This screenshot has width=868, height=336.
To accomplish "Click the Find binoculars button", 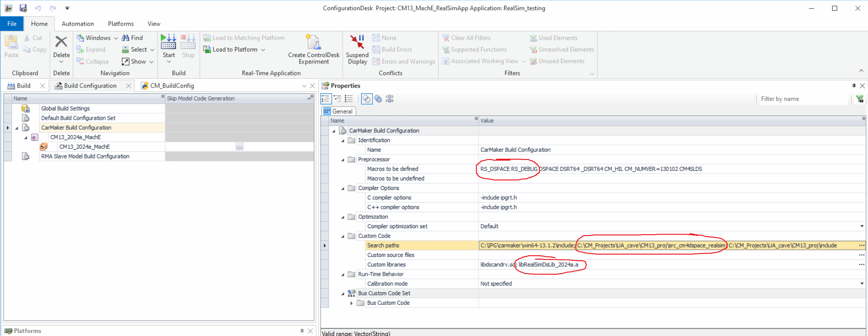I will 132,38.
